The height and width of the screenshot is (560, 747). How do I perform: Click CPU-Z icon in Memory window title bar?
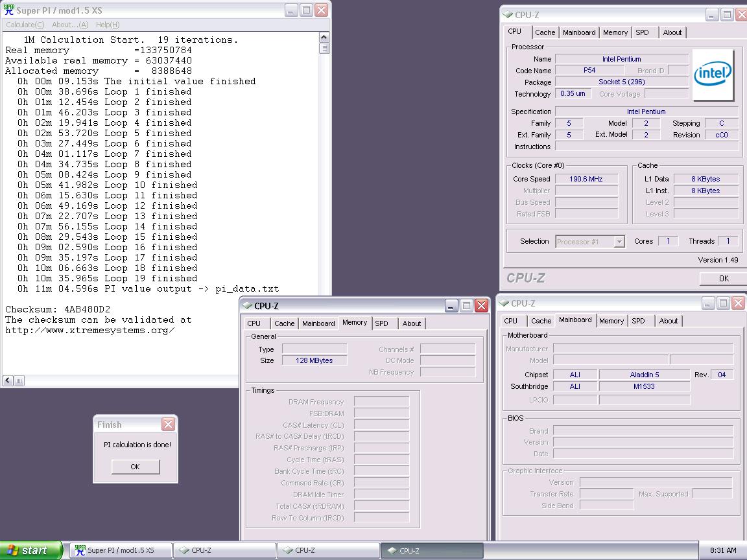coord(247,305)
